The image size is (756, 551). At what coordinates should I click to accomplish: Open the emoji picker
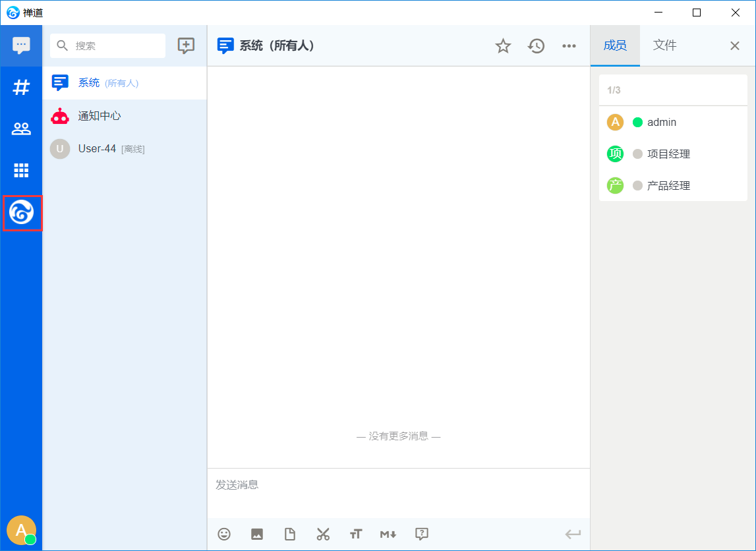click(224, 534)
